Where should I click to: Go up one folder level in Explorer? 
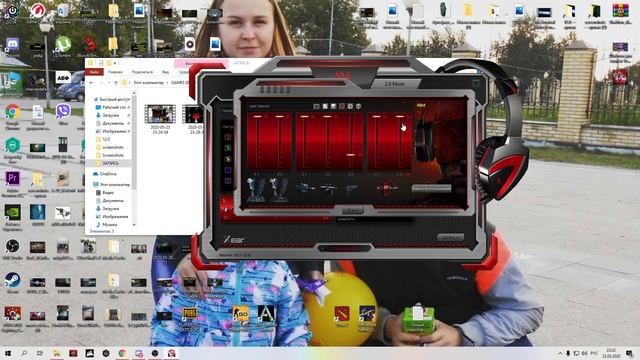click(116, 82)
